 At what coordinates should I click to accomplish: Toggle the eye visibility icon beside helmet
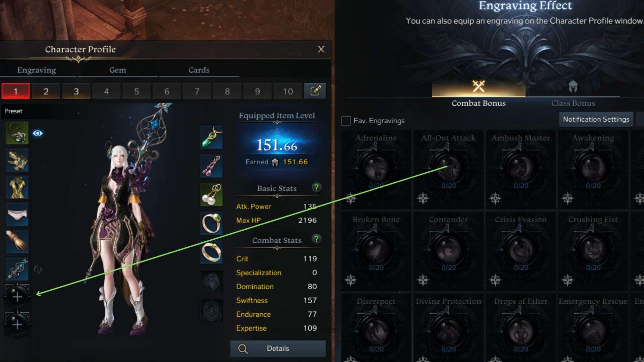tap(38, 133)
